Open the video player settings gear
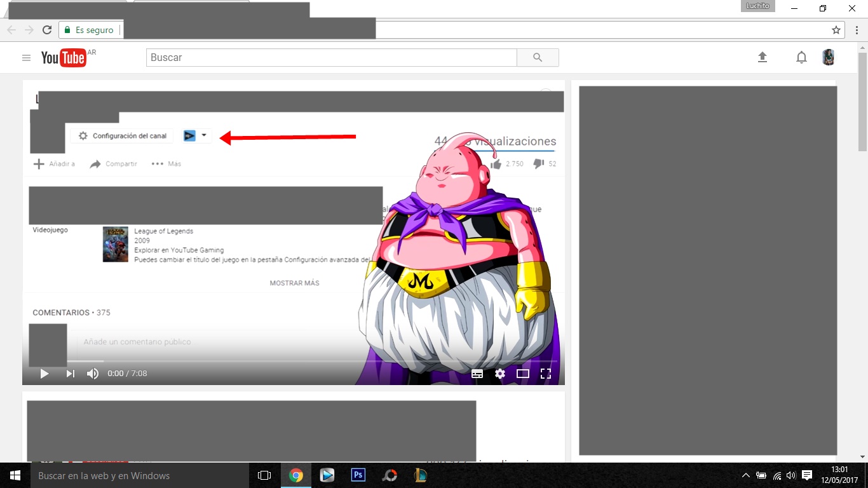868x488 pixels. click(500, 374)
